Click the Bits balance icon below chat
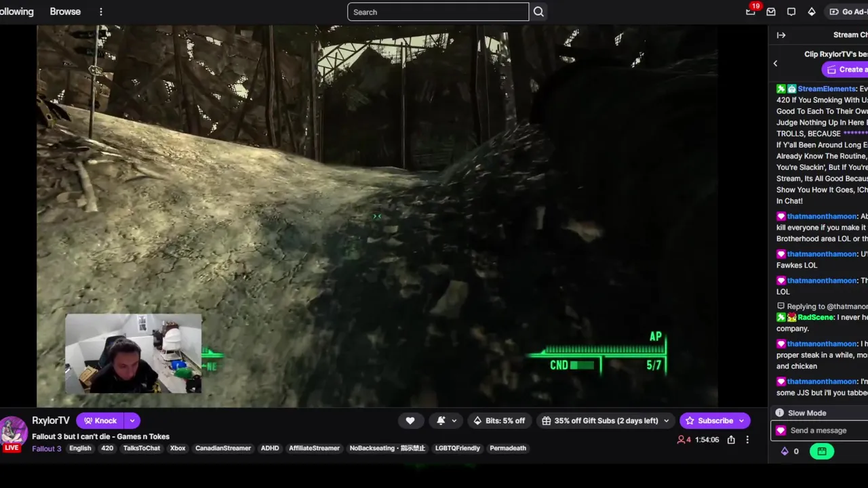This screenshot has width=868, height=488. coord(785,451)
